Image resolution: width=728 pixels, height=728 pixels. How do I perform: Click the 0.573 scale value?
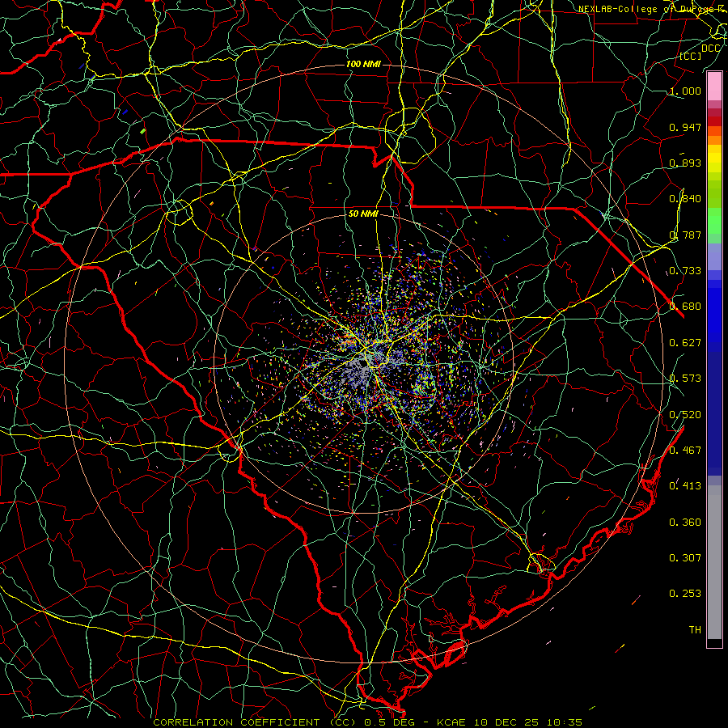pos(685,379)
